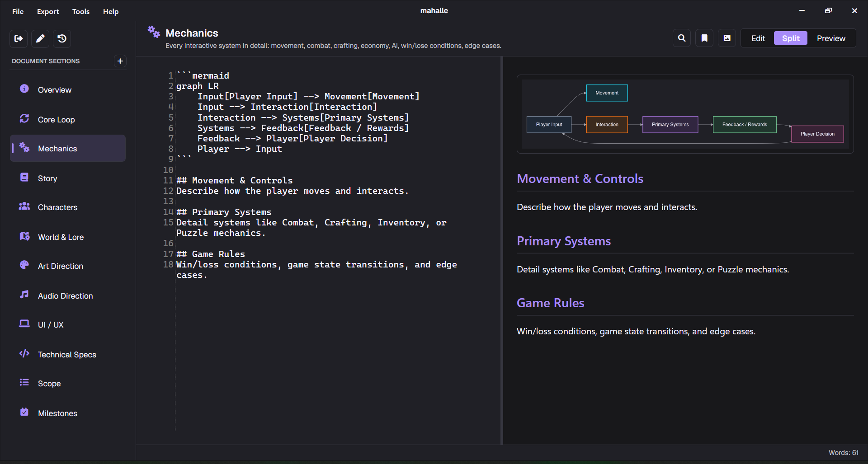Open the Overview section
868x464 pixels.
(68, 89)
